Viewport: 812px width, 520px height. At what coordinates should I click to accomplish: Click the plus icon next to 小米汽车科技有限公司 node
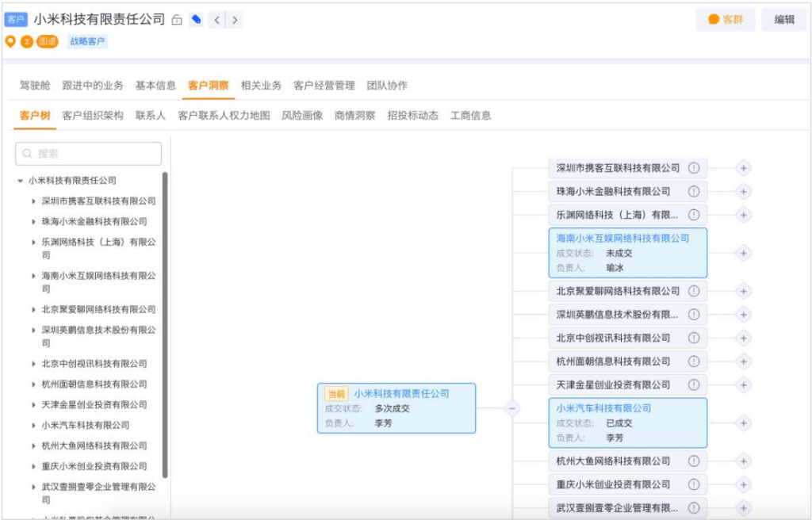pyautogui.click(x=743, y=423)
